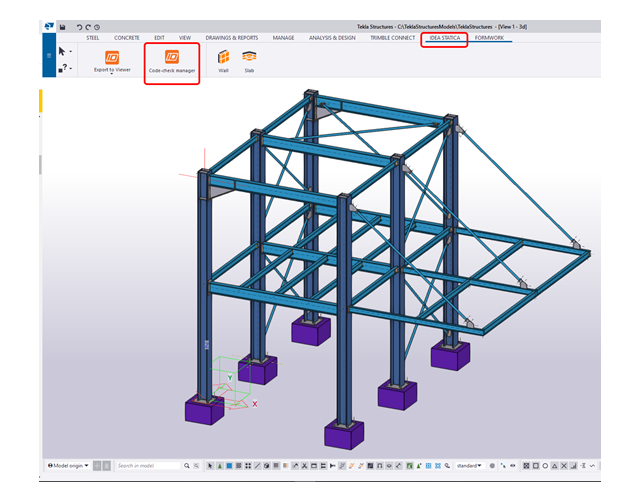The width and height of the screenshot is (640, 500).
Task: Open the standard selection filter dropdown
Action: tap(469, 466)
